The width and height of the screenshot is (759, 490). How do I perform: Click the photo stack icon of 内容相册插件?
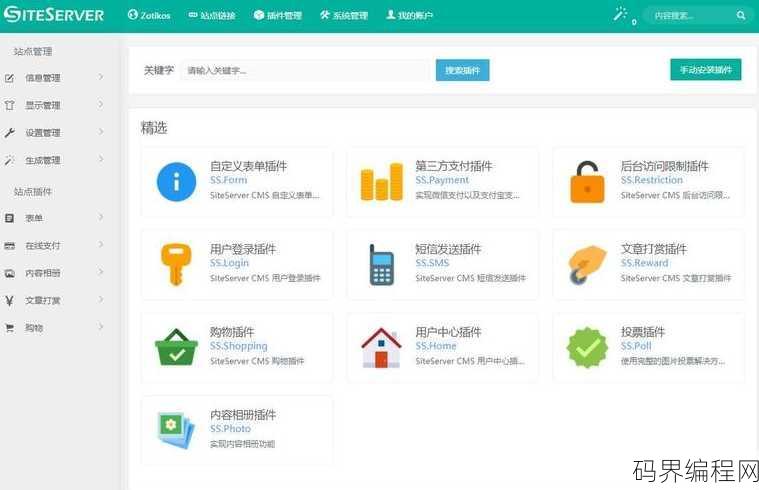tap(176, 429)
